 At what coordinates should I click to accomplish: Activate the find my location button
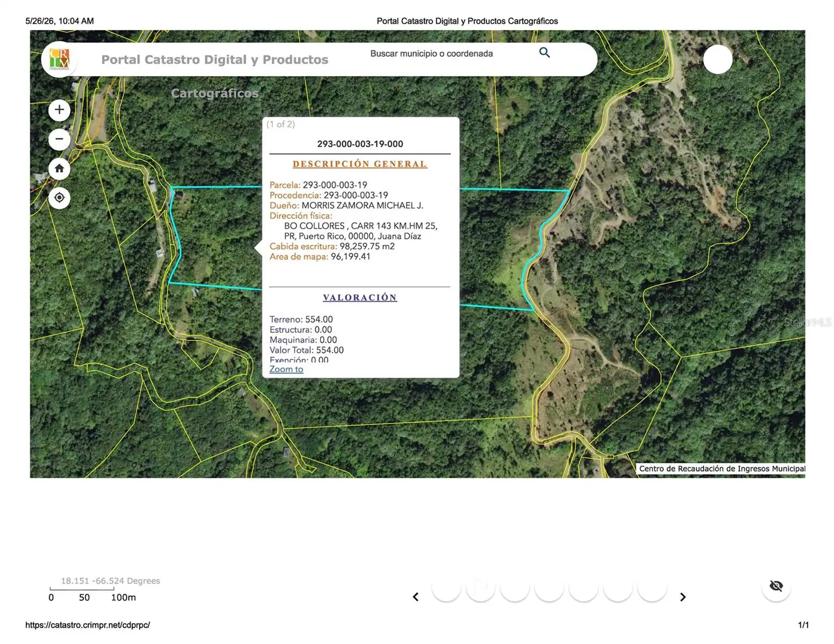click(x=60, y=197)
